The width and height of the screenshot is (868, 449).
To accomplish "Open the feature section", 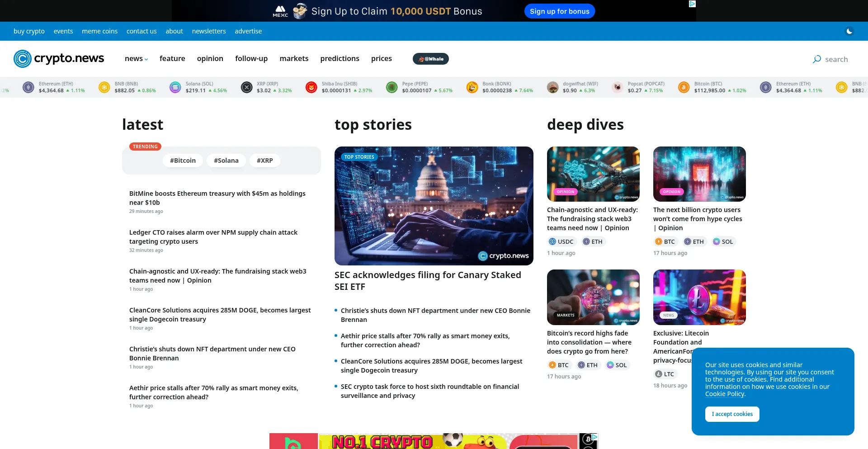I will [172, 59].
